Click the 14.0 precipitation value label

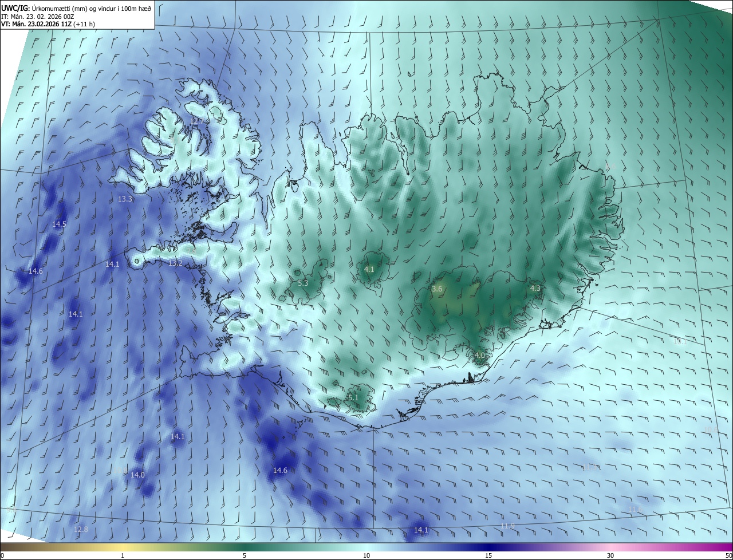click(x=137, y=475)
